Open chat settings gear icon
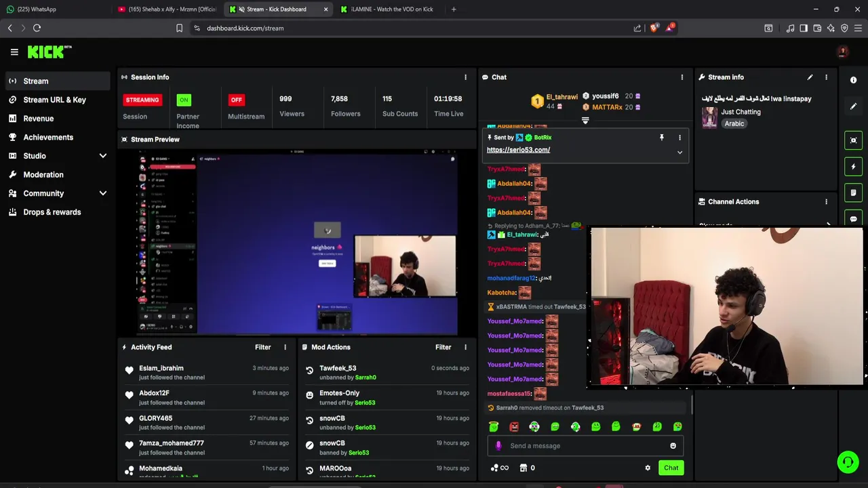The image size is (868, 488). pos(648,468)
